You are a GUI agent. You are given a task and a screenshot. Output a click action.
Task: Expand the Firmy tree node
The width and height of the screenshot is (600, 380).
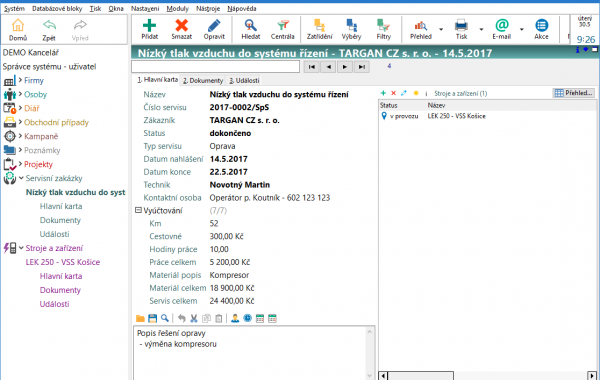point(20,80)
